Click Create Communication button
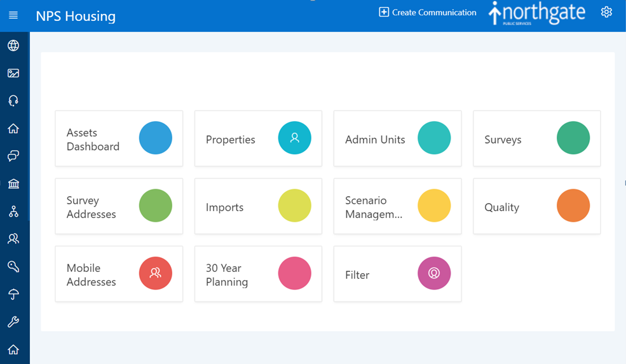 pos(428,12)
